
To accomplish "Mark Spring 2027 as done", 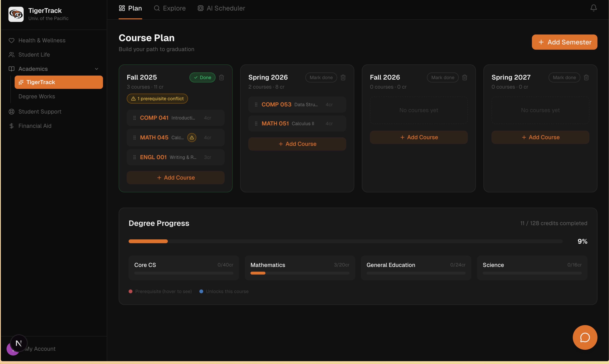I will point(564,77).
